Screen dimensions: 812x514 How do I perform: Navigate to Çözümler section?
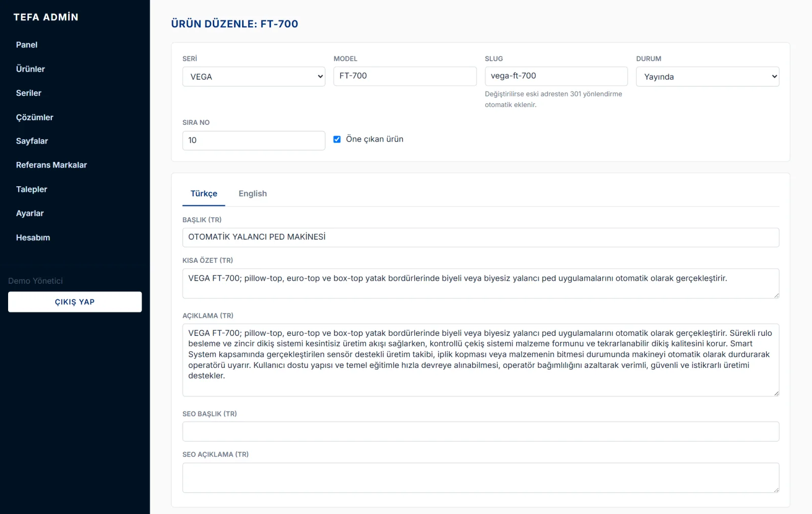35,117
